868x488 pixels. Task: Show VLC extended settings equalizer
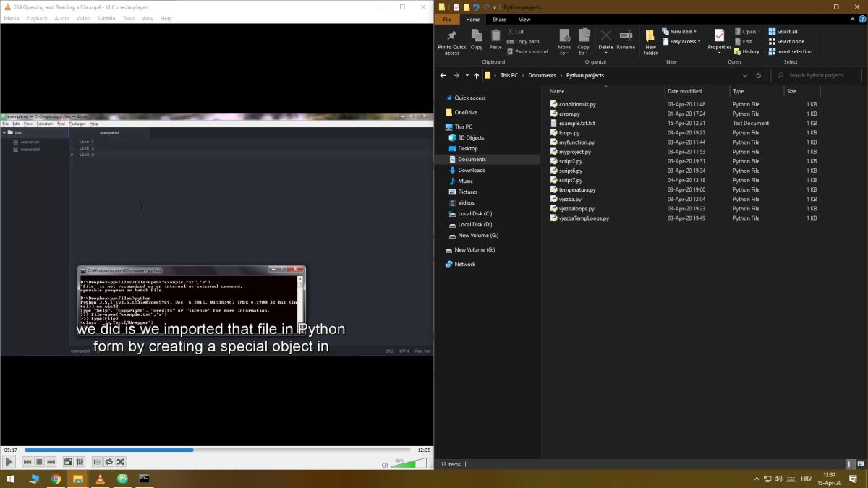(x=80, y=461)
